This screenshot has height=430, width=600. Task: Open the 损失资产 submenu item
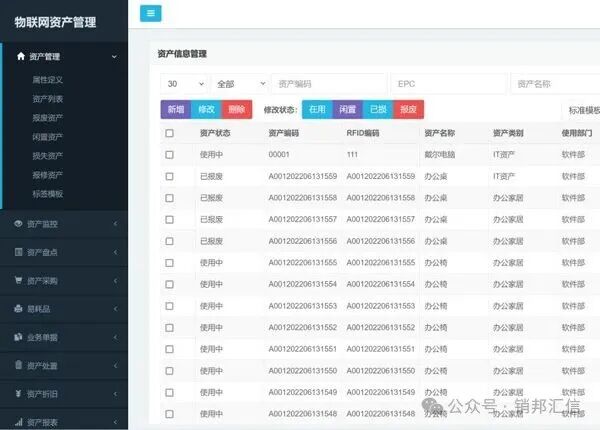(x=47, y=156)
